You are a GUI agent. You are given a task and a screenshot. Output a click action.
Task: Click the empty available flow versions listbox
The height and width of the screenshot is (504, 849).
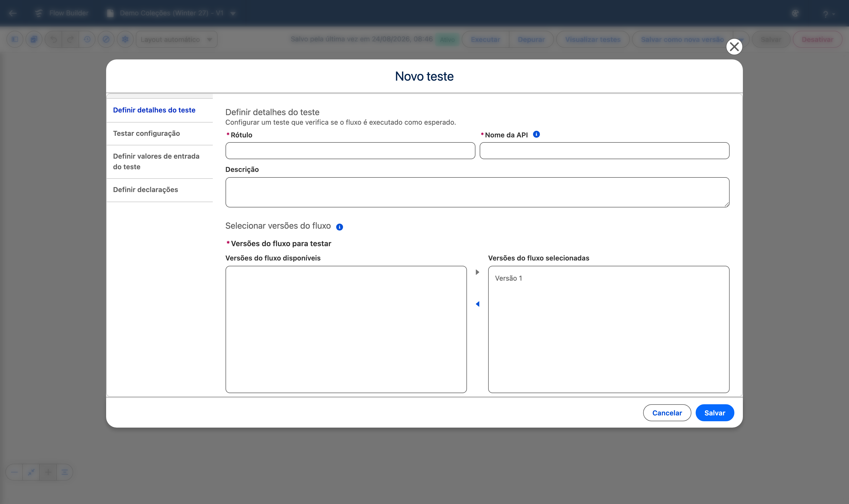point(346,329)
